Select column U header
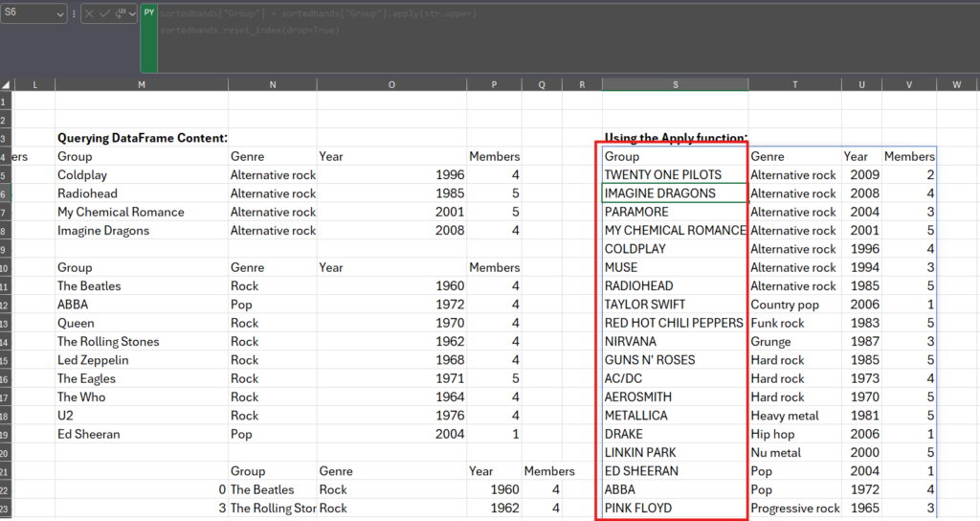This screenshot has height=521, width=980. coord(862,84)
